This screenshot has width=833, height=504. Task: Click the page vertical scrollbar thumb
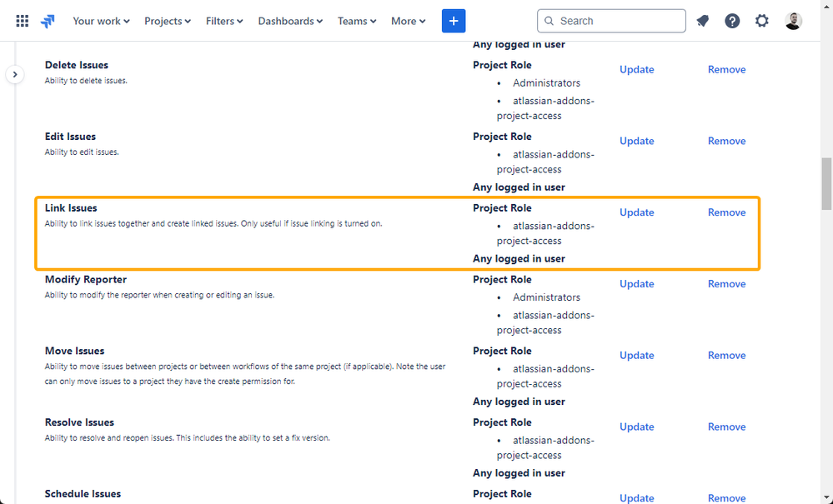(826, 183)
